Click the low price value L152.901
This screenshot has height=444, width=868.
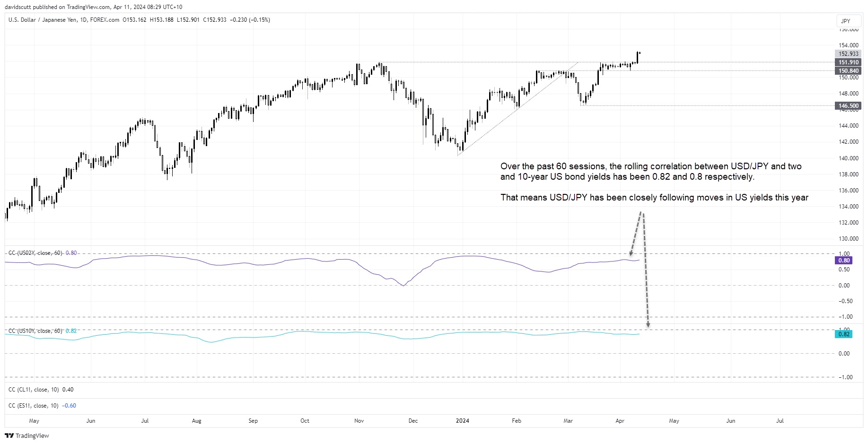pos(188,20)
